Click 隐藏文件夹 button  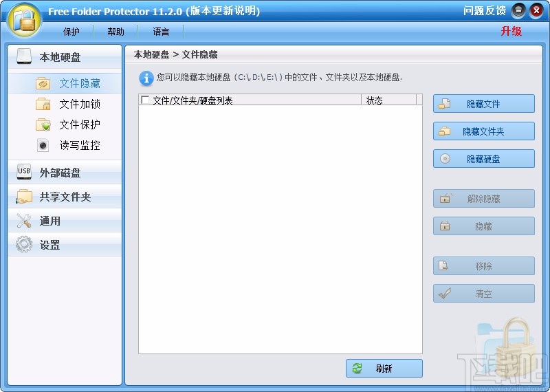click(484, 131)
